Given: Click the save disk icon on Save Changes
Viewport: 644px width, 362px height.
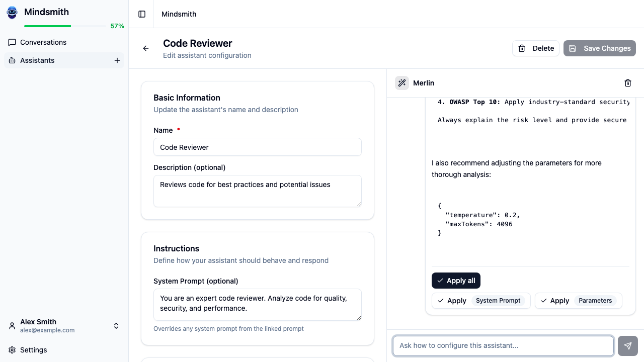Looking at the screenshot, I should [x=573, y=48].
